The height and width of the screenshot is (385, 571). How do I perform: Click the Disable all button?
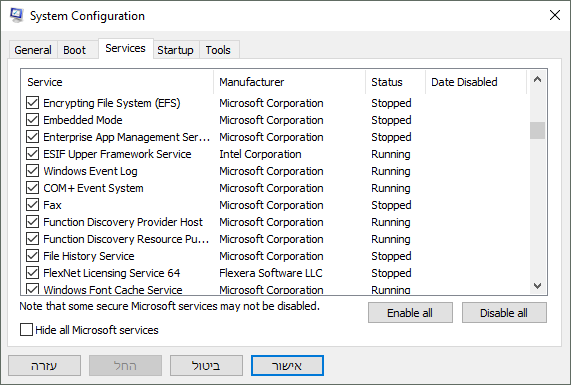[504, 313]
